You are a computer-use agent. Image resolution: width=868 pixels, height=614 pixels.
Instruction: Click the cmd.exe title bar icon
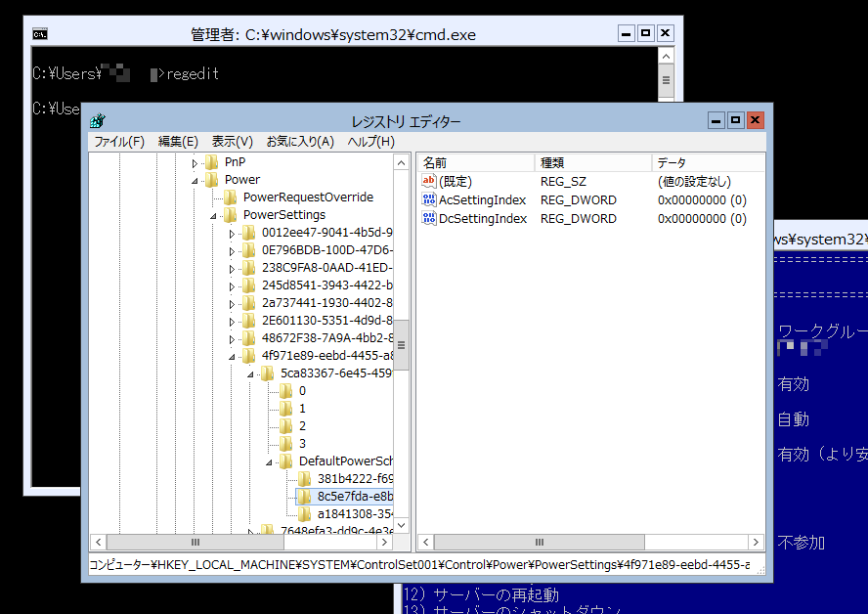[40, 34]
